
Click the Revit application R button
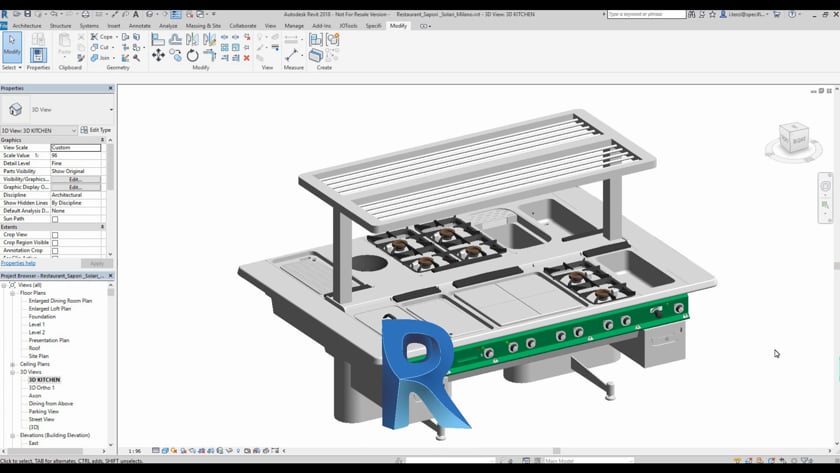(4, 14)
